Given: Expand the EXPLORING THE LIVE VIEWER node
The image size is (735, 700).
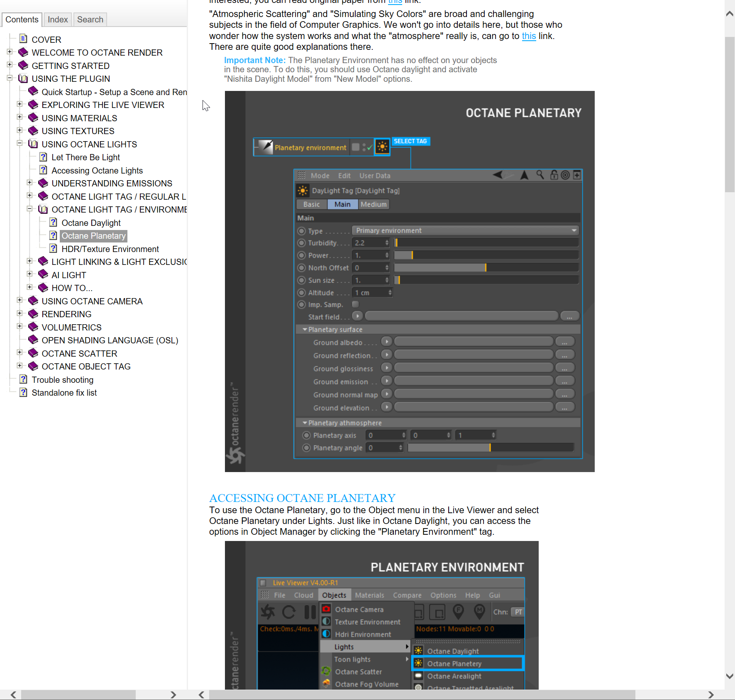Looking at the screenshot, I should (20, 104).
